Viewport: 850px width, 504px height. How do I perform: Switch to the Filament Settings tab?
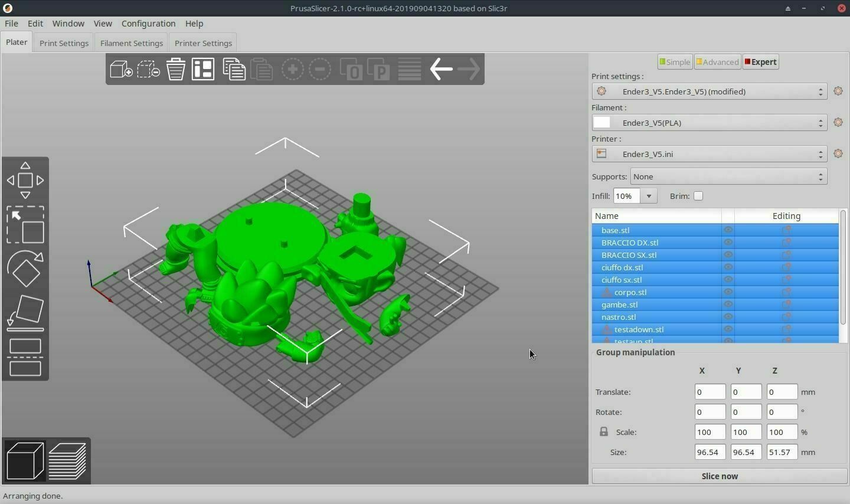click(132, 43)
